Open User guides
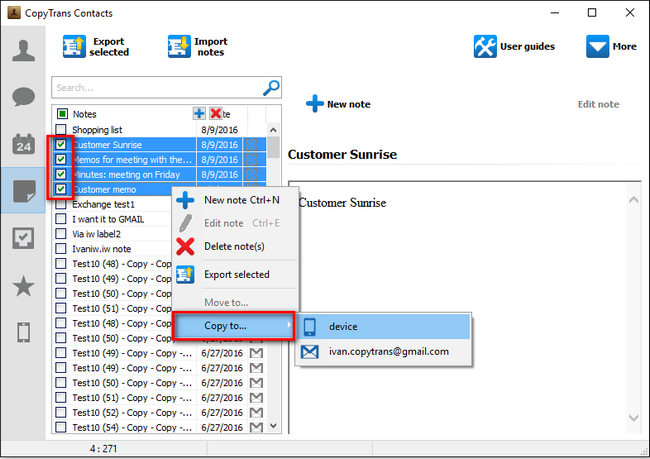 [x=514, y=46]
